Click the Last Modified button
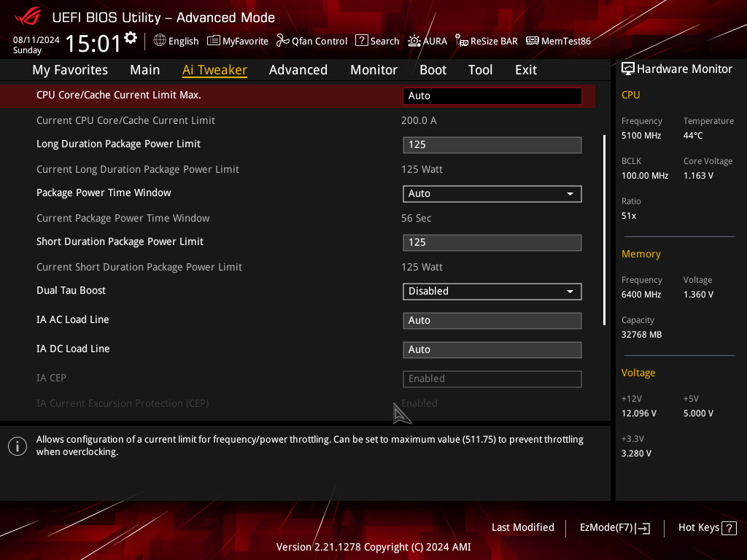 (x=522, y=528)
